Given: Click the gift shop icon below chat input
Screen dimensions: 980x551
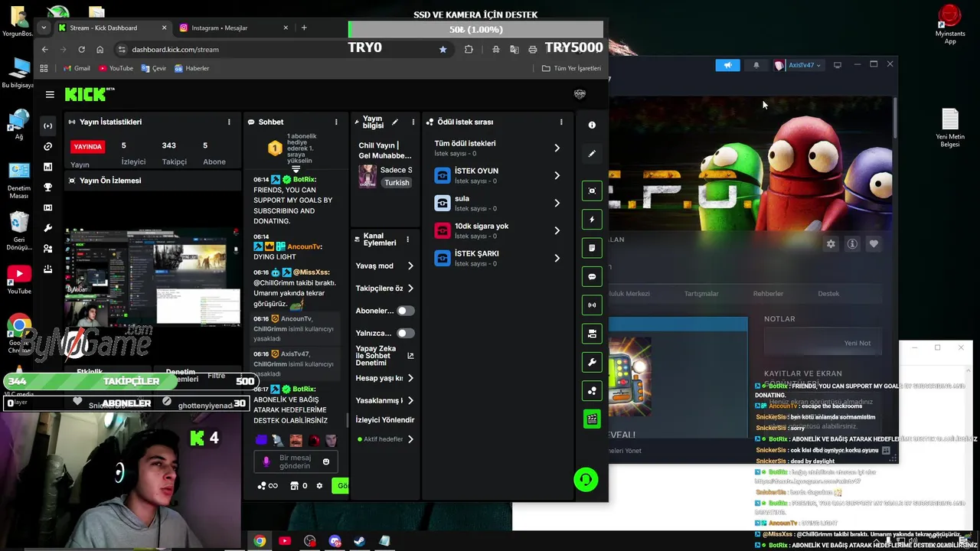Looking at the screenshot, I should pos(294,486).
